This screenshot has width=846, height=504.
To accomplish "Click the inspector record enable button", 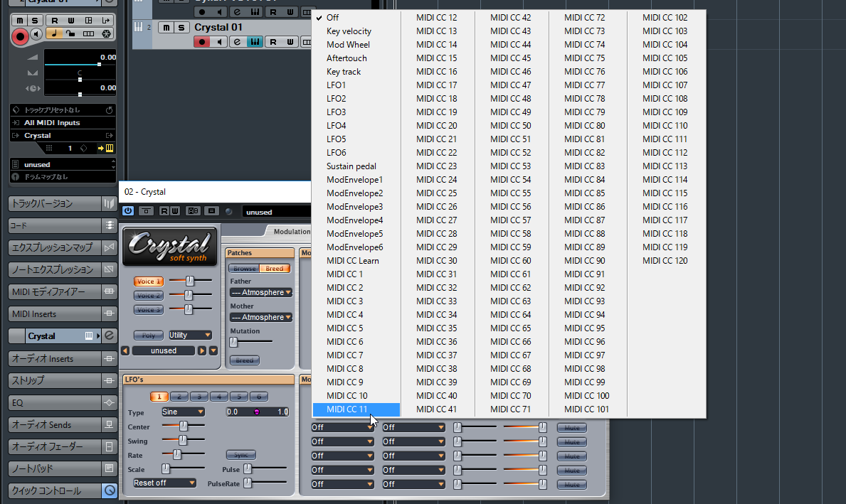I will [20, 36].
